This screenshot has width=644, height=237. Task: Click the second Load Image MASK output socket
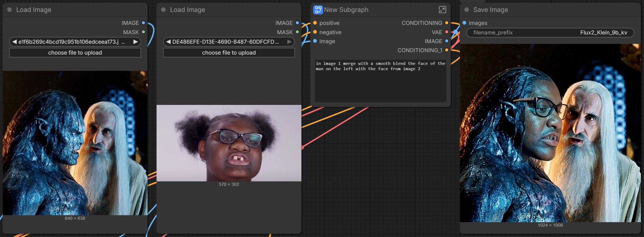(x=297, y=32)
